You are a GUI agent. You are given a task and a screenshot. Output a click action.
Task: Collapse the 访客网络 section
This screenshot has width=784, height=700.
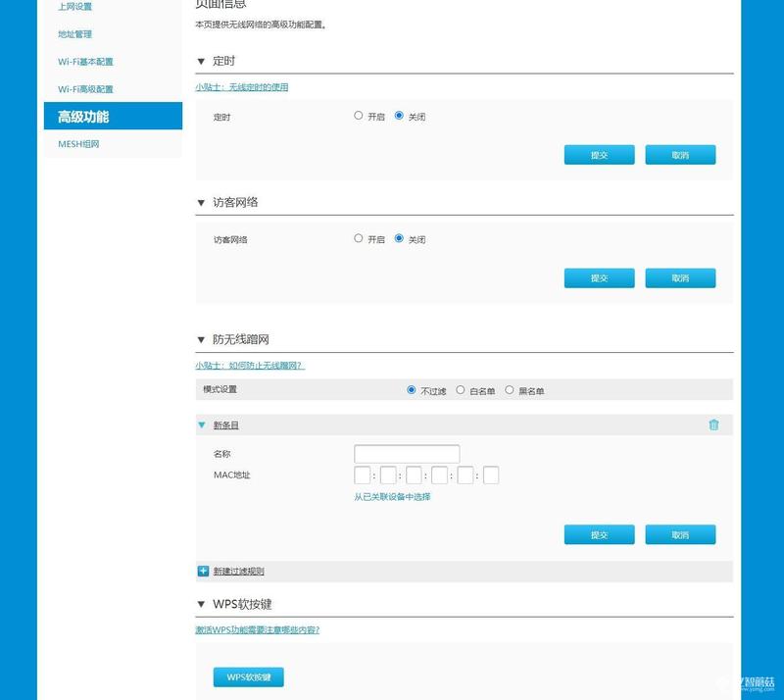point(201,203)
